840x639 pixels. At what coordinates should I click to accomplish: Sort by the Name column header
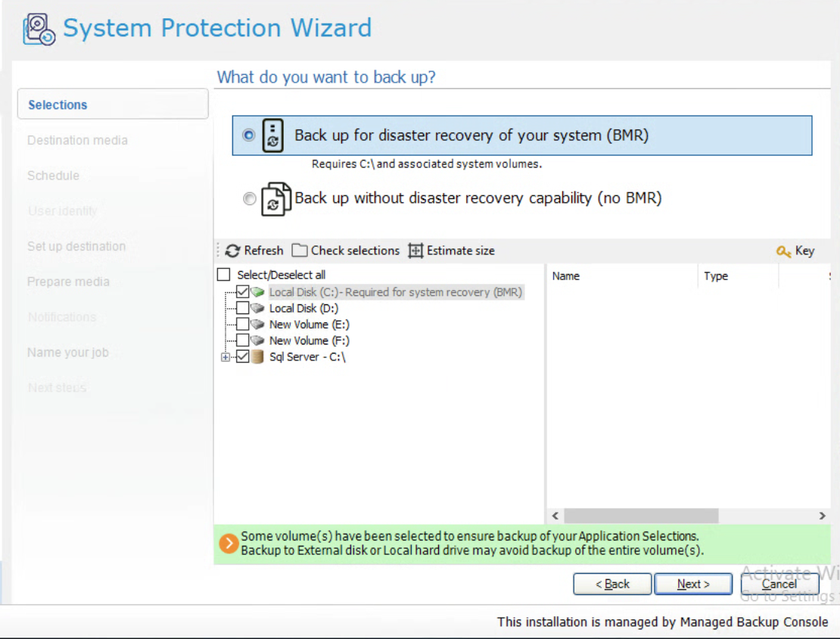tap(566, 276)
